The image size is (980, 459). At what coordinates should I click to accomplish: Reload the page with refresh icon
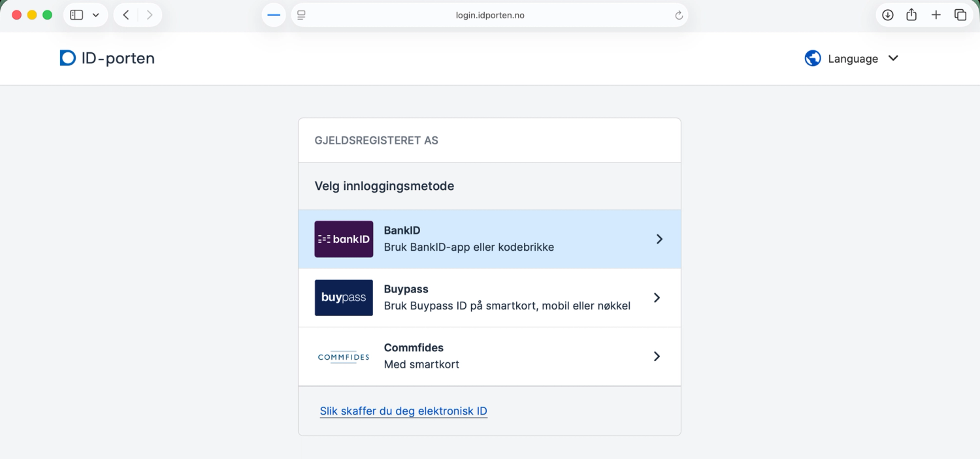pos(679,15)
